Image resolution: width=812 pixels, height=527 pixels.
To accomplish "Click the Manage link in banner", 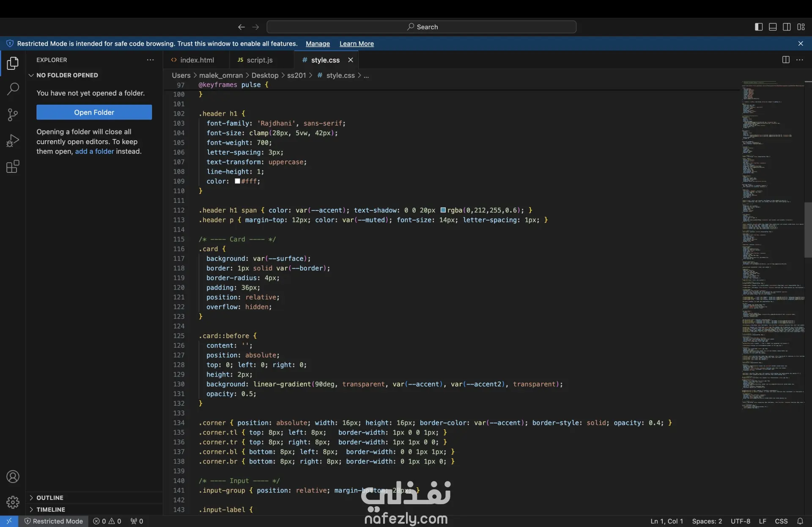I will (318, 44).
